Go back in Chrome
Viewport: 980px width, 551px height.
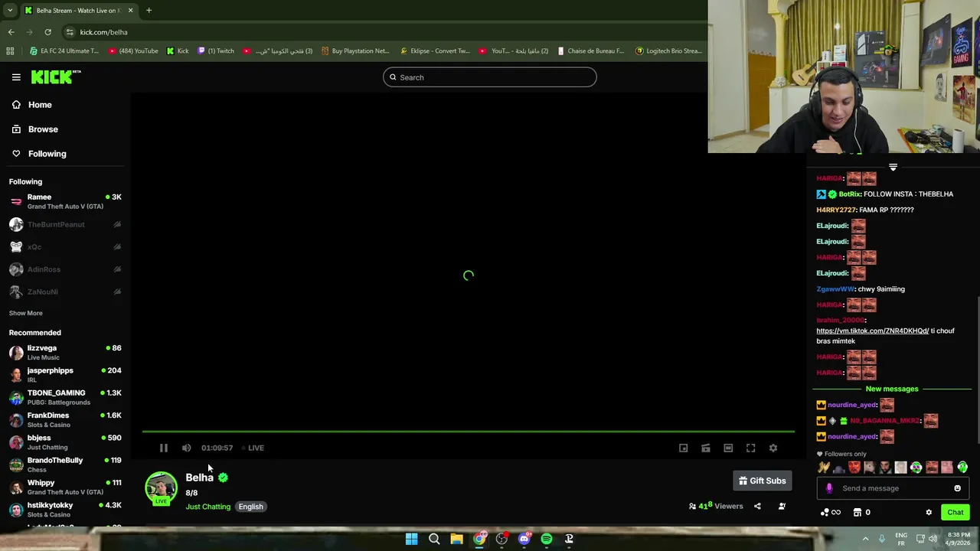(x=11, y=32)
